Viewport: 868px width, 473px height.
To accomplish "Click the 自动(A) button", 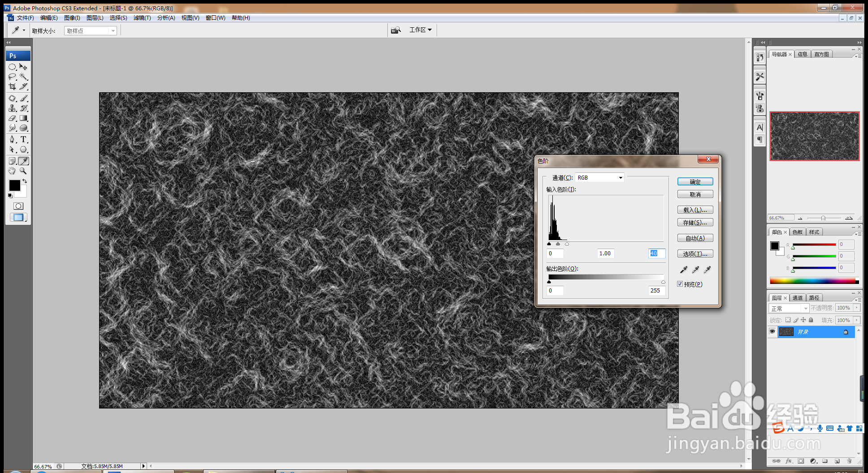I will [695, 238].
